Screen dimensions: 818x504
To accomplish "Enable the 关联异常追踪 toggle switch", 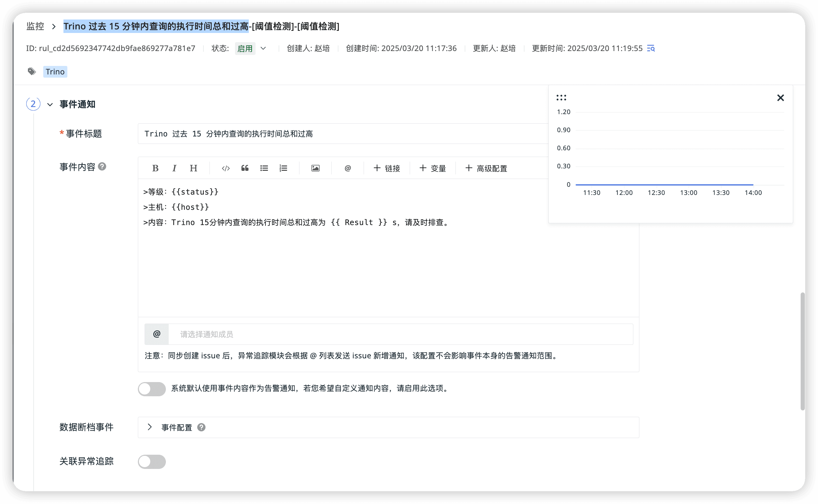I will [152, 461].
